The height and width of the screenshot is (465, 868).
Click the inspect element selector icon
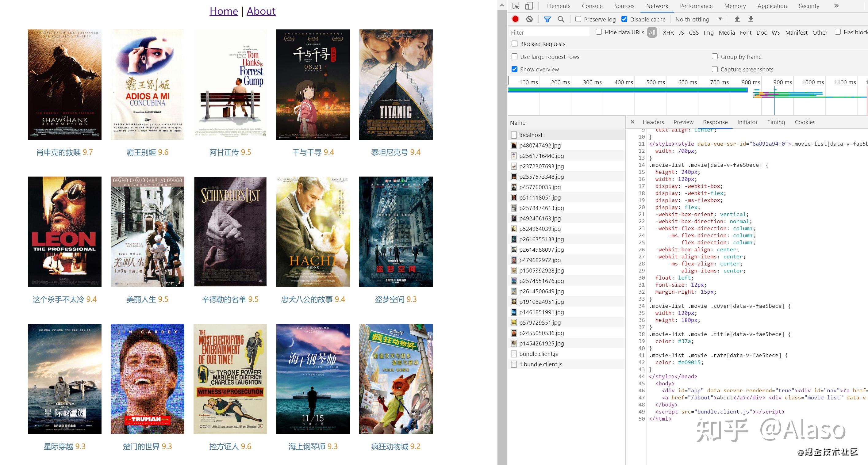pos(516,6)
